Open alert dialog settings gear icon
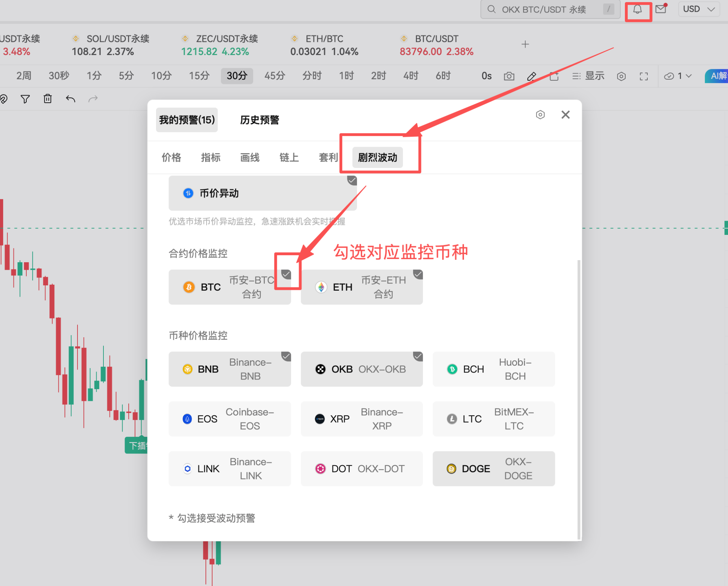Viewport: 728px width, 586px height. (x=540, y=115)
